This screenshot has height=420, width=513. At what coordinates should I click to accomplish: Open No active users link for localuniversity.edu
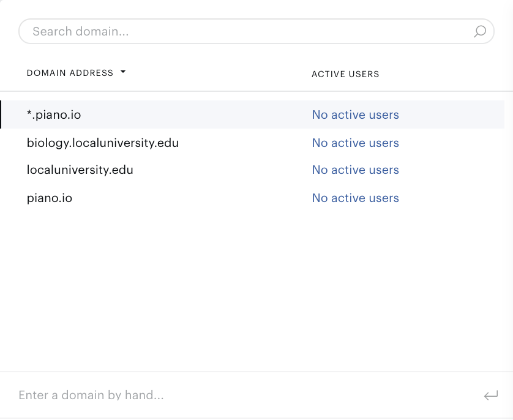[355, 170]
